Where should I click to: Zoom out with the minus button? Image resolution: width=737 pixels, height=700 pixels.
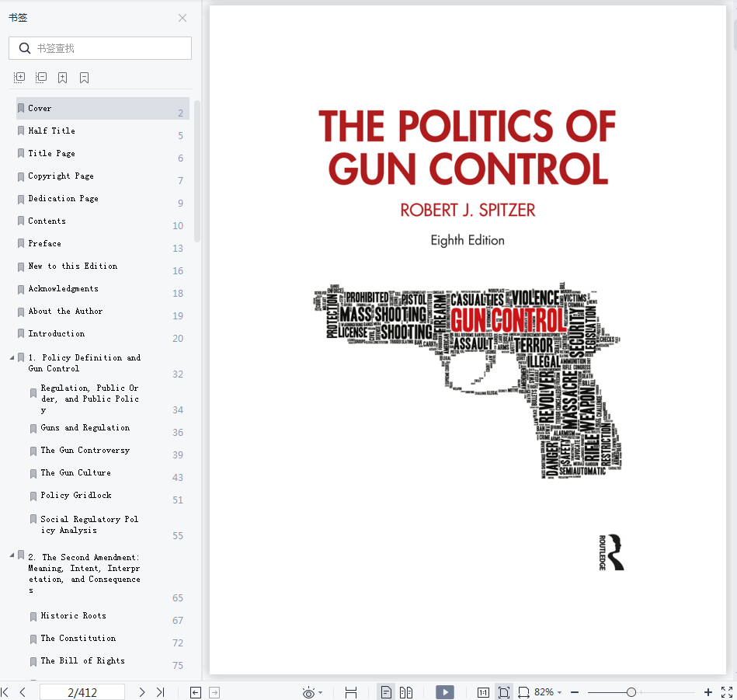point(575,692)
